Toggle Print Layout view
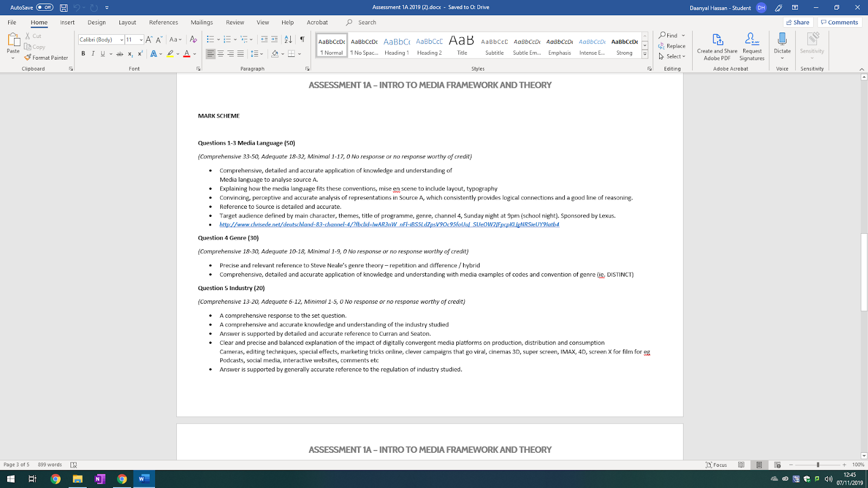The width and height of the screenshot is (868, 488). (759, 465)
